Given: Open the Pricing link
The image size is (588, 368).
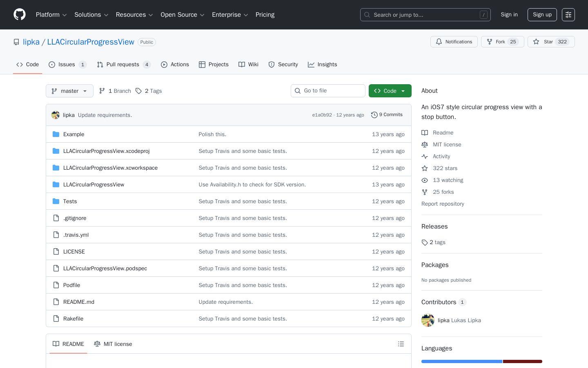Looking at the screenshot, I should tap(265, 15).
